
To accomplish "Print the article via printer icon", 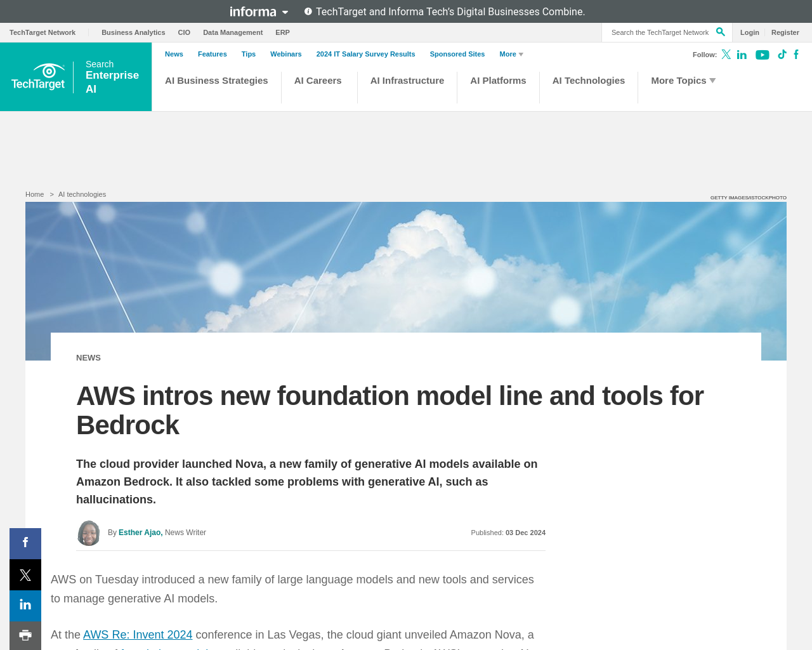I will point(25,635).
